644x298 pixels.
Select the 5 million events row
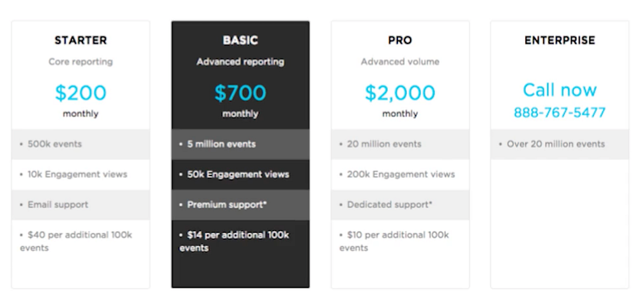(240, 144)
